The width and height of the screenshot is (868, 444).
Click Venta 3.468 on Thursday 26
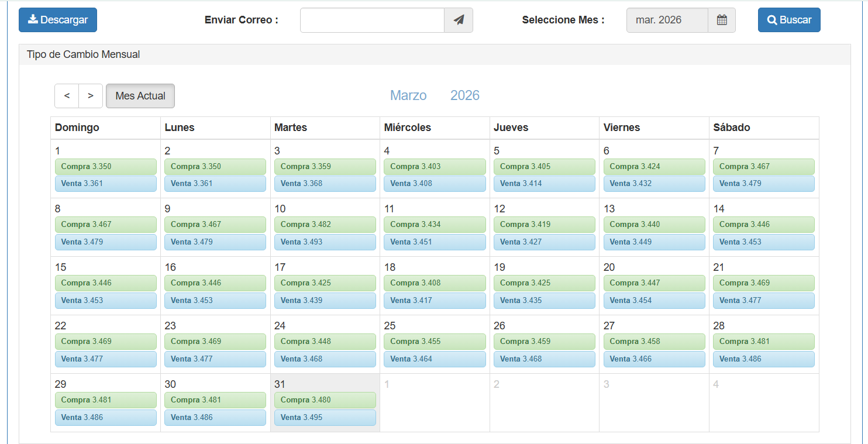click(545, 359)
